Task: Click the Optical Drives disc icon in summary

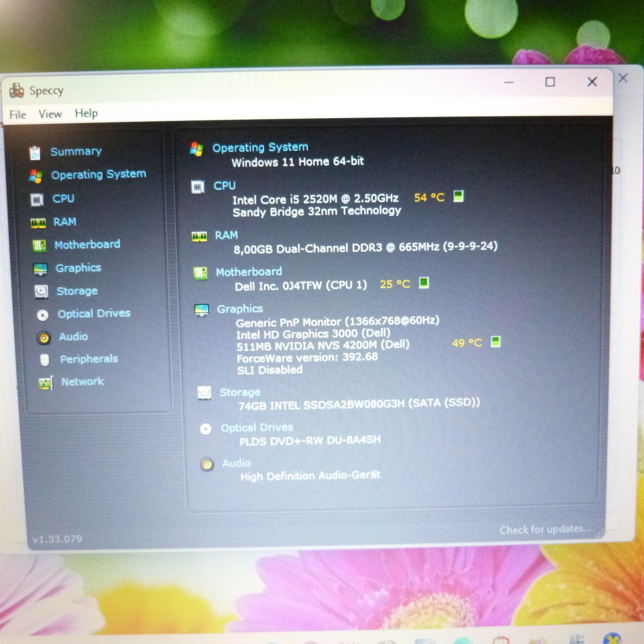Action: (x=206, y=429)
